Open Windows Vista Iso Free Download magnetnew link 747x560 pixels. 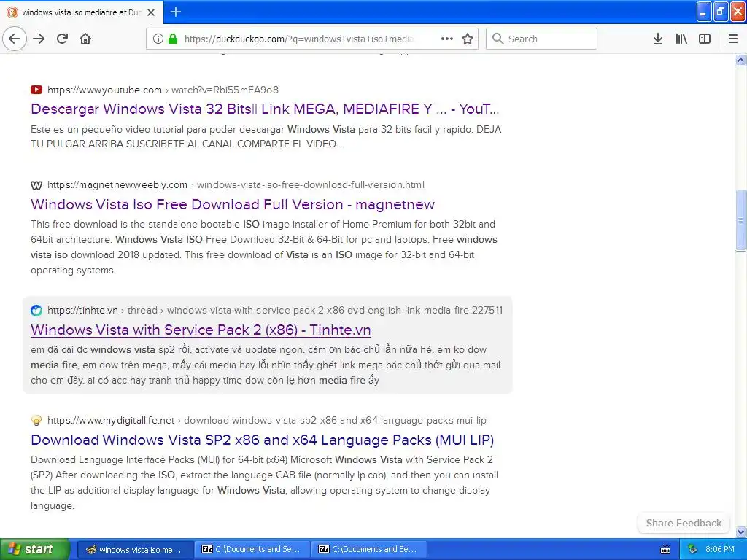click(x=233, y=204)
